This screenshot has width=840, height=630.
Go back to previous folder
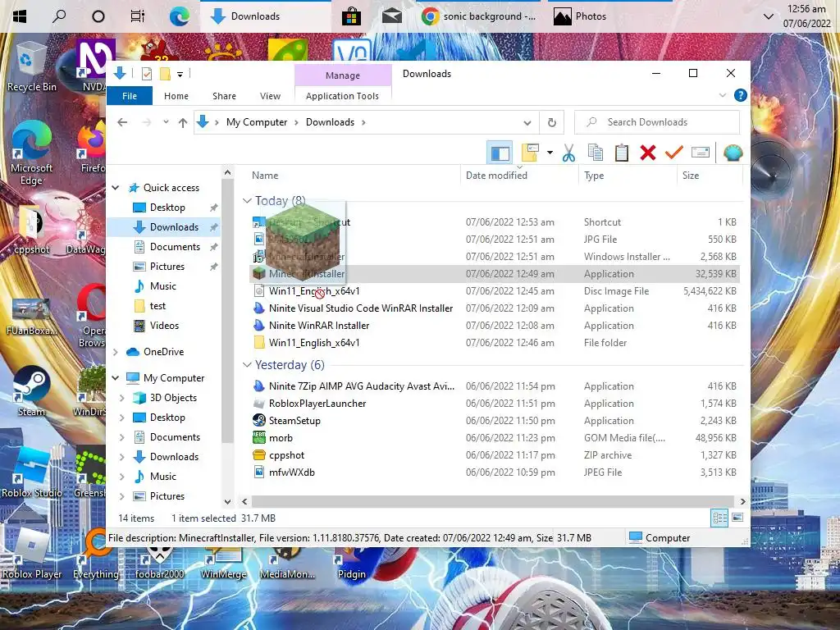122,123
